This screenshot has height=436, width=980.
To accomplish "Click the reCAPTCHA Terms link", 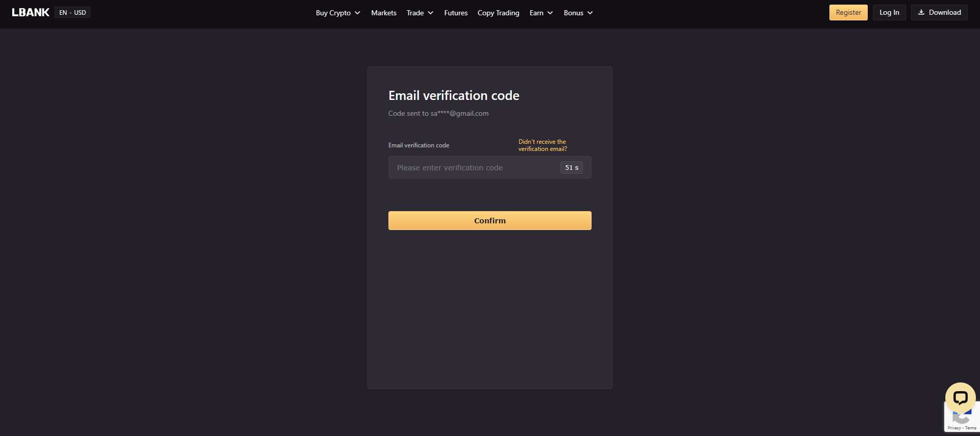I will click(971, 428).
